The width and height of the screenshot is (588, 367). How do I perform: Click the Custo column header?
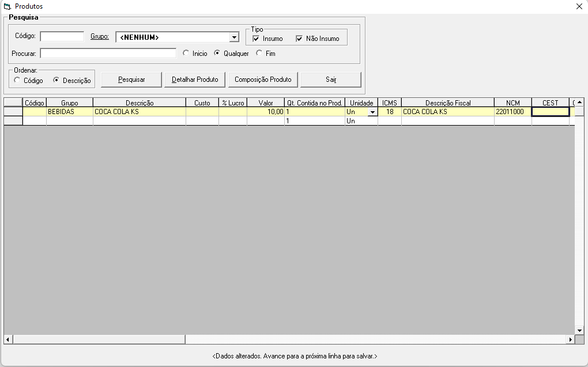click(x=202, y=103)
